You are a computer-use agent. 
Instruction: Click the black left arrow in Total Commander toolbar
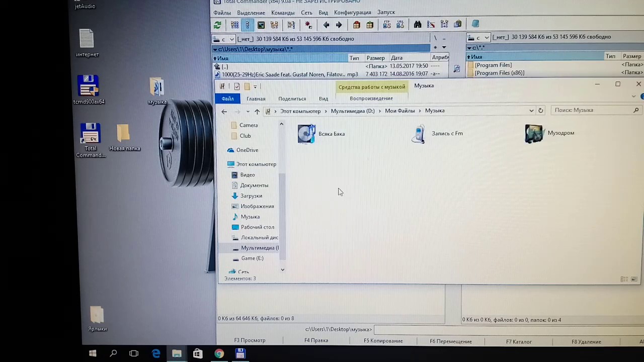[326, 25]
